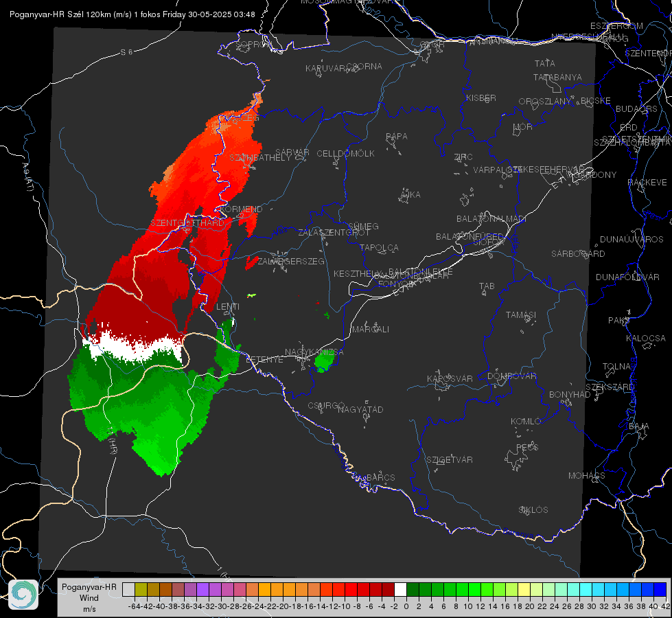Click the SZENTGOTTHARD label
The height and width of the screenshot is (618, 672).
187,222
